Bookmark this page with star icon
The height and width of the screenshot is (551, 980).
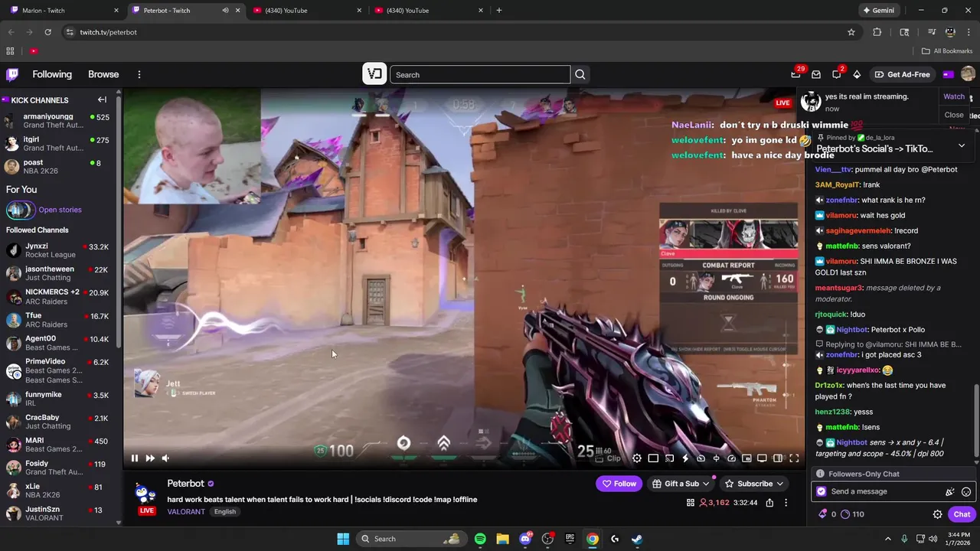tap(851, 32)
